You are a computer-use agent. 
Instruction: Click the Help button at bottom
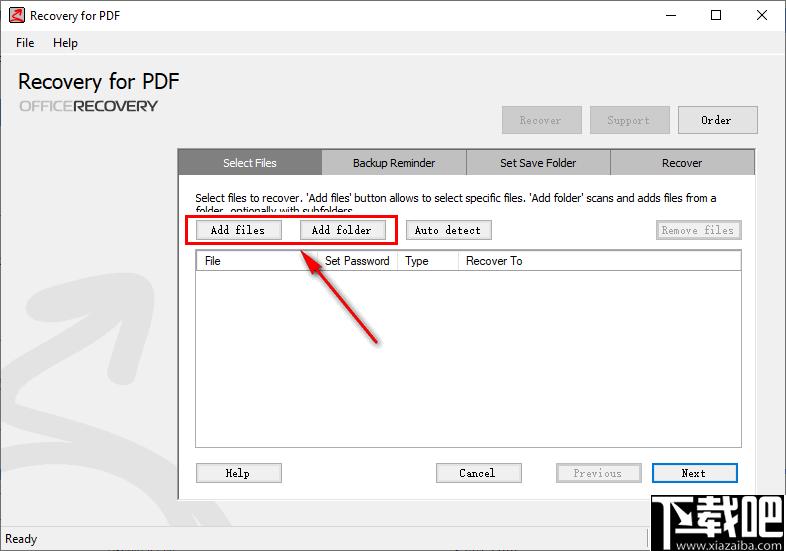[x=239, y=473]
